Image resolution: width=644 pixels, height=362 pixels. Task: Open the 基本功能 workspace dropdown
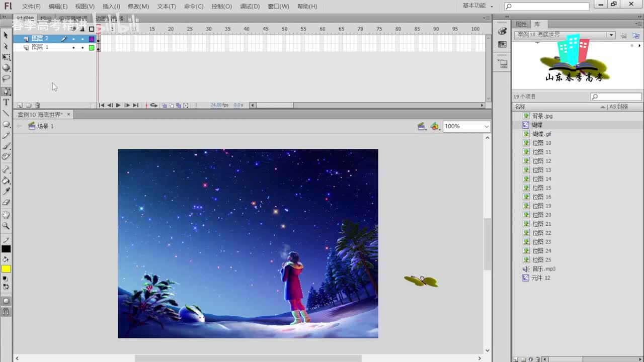point(478,6)
